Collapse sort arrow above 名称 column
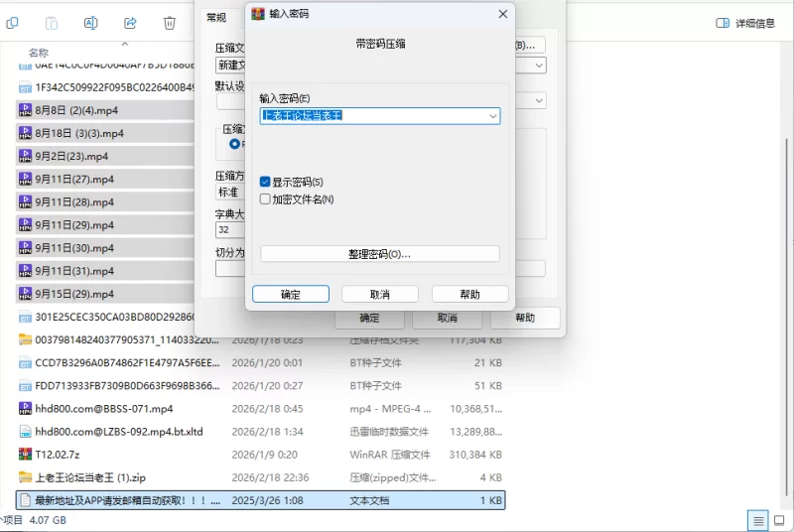This screenshot has height=532, width=794. pyautogui.click(x=125, y=43)
